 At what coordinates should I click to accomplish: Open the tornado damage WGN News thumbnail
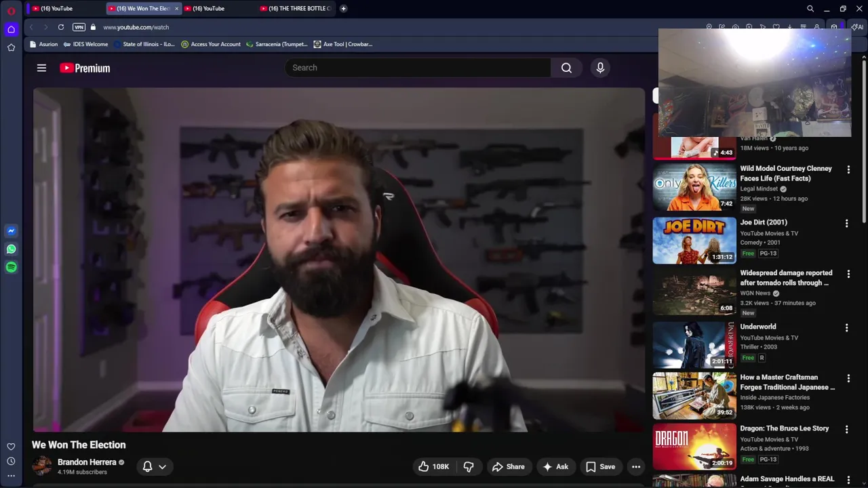pyautogui.click(x=694, y=291)
